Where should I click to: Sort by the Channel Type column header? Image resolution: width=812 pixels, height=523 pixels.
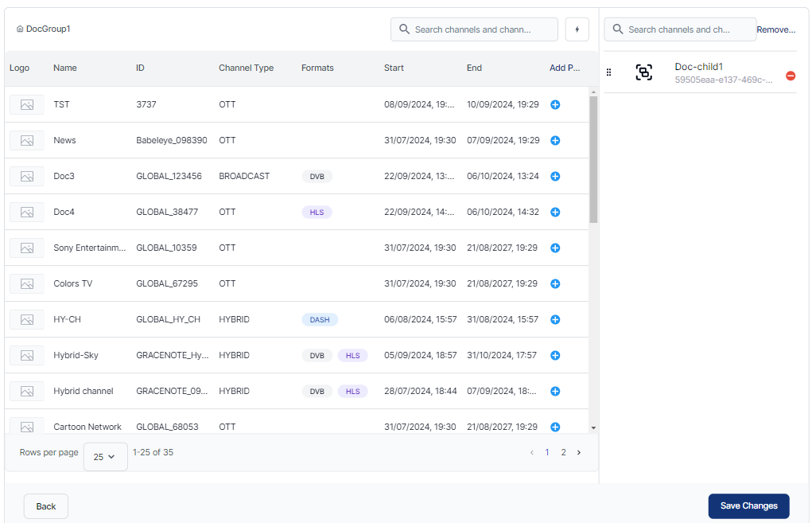[246, 68]
